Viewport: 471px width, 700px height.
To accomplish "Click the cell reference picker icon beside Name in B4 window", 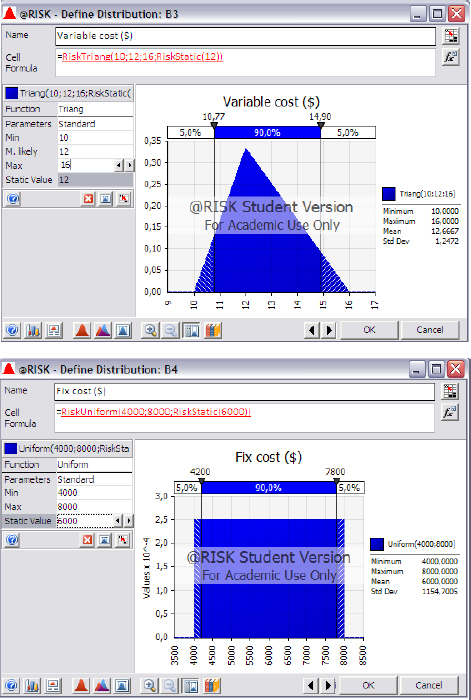I will [450, 391].
